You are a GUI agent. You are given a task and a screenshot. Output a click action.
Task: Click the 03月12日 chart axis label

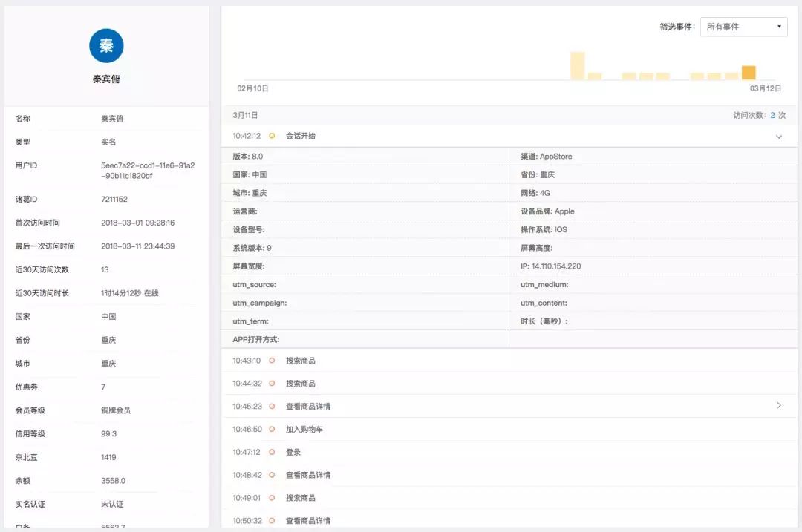tap(766, 88)
